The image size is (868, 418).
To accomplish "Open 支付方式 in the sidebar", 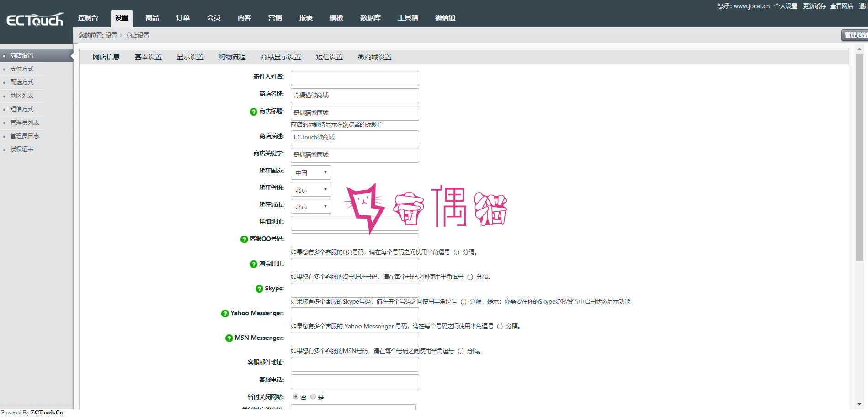I will [22, 69].
